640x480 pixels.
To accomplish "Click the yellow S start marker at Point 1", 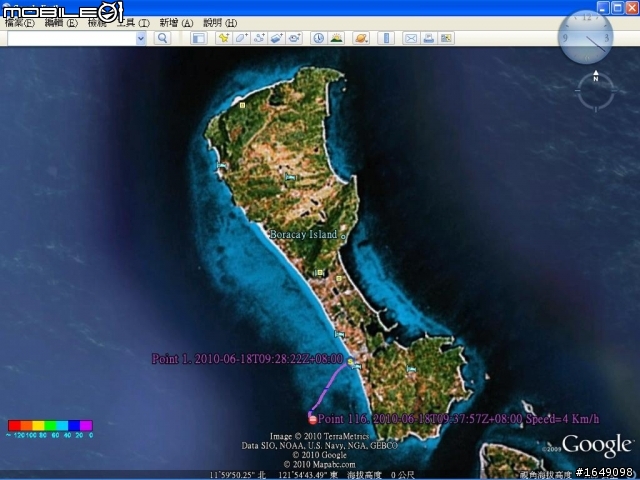I will [350, 361].
